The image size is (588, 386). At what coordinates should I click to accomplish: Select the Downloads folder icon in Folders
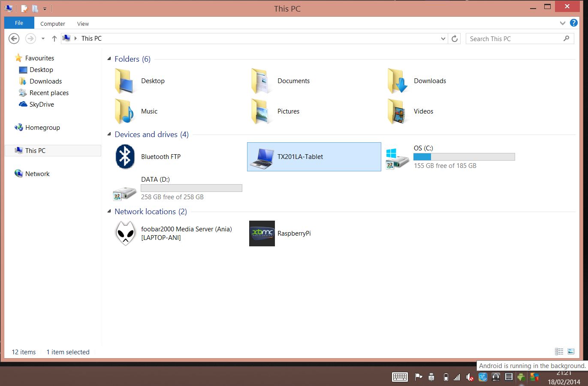[397, 81]
